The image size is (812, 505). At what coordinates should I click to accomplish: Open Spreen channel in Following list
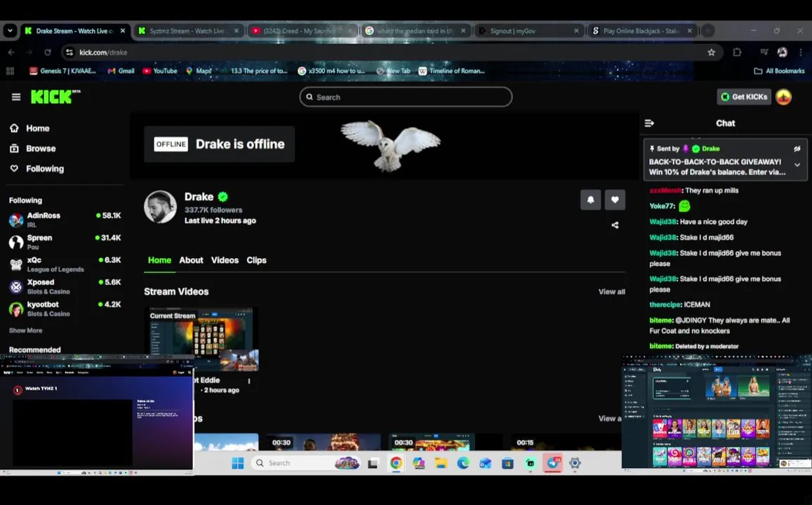coord(65,242)
